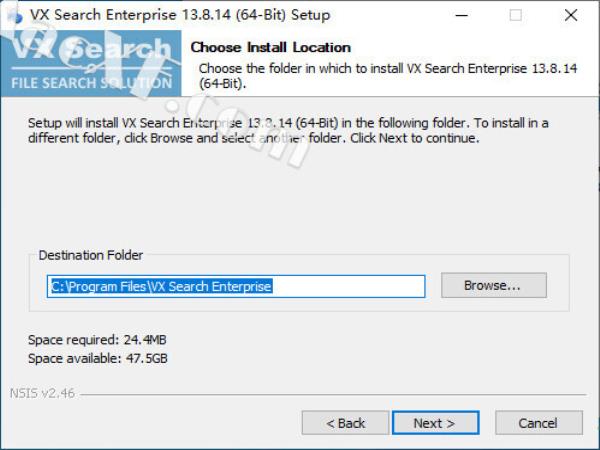Click the Space available: 47.5GB text
Image resolution: width=600 pixels, height=450 pixels.
98,359
